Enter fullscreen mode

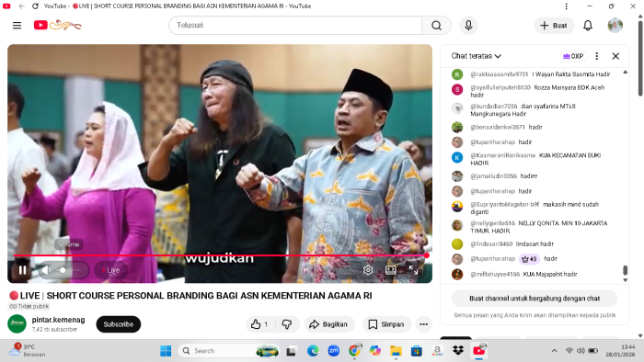pos(413,270)
